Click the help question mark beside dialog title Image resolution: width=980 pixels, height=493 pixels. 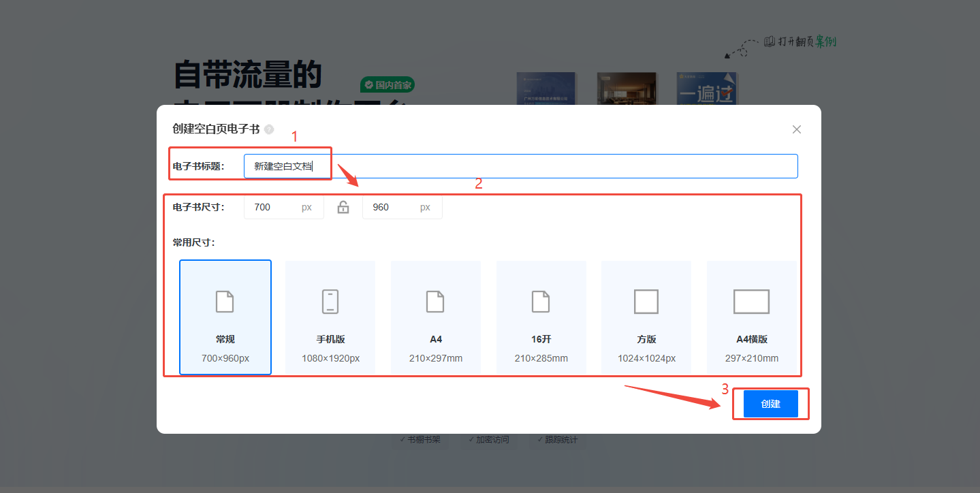tap(269, 129)
